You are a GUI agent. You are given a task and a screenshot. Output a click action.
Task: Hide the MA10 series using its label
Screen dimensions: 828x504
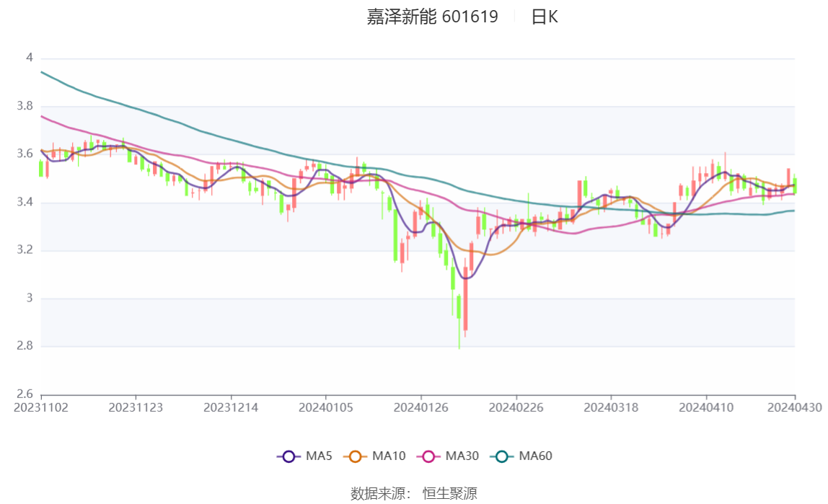coord(389,456)
